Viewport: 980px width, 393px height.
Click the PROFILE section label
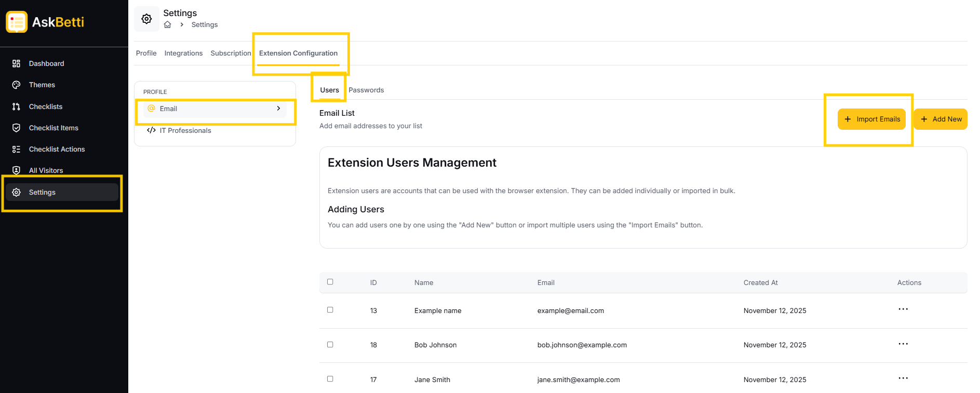(155, 92)
